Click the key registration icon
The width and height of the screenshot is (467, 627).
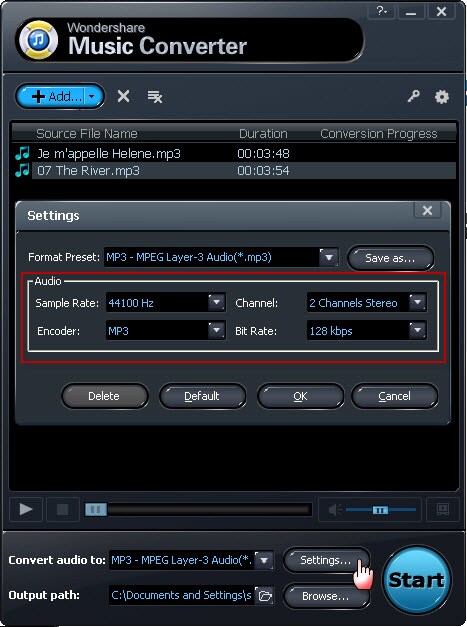[413, 96]
